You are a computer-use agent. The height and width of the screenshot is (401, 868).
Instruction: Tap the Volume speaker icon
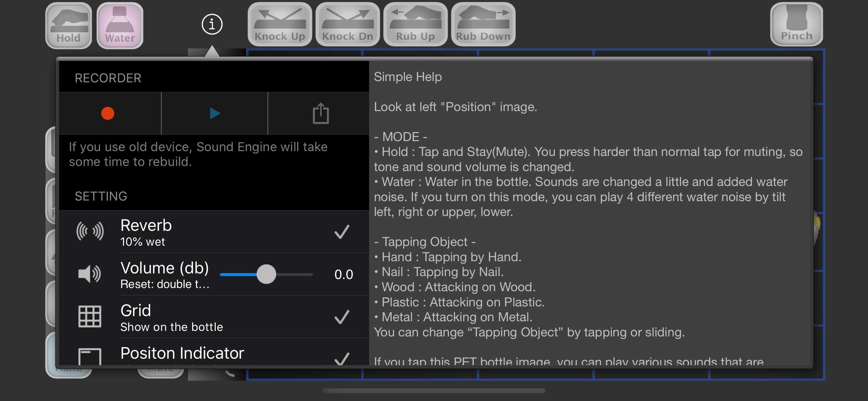click(x=89, y=274)
